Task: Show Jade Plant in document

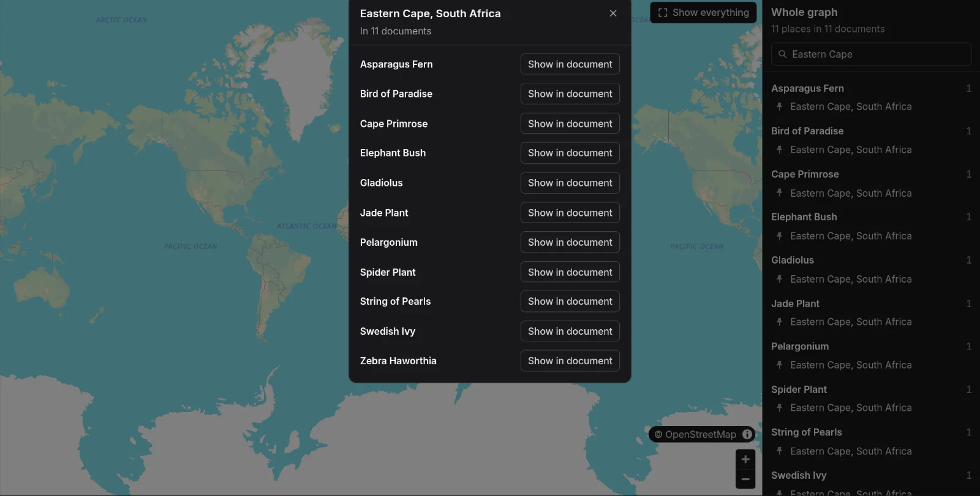Action: click(x=570, y=213)
